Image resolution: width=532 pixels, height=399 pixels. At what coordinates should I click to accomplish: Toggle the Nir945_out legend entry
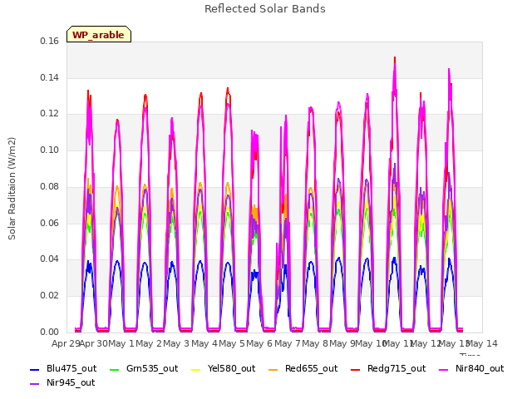click(x=62, y=382)
